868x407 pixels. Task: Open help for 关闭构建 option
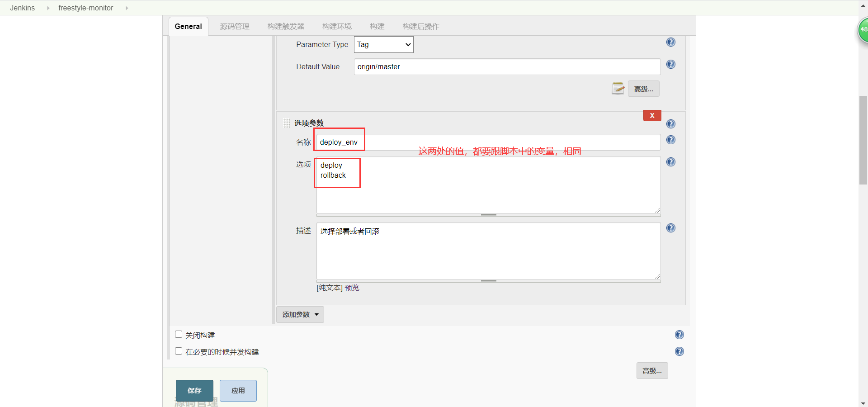click(679, 335)
